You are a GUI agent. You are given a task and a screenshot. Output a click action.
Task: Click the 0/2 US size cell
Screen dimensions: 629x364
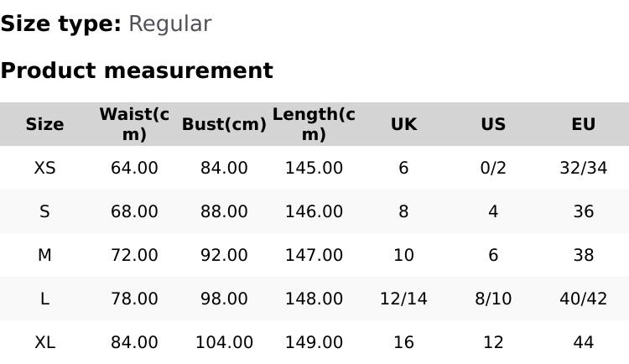(493, 168)
